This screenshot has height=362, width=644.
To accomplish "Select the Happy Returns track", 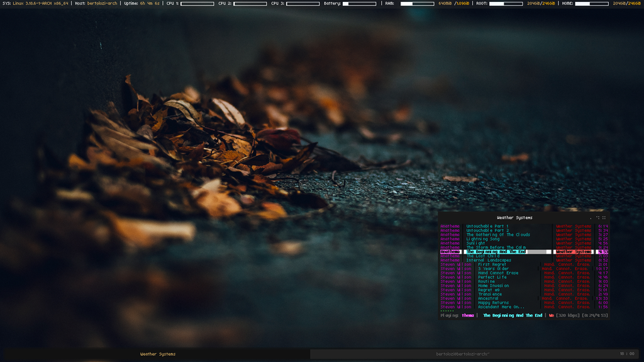I will pyautogui.click(x=493, y=303).
